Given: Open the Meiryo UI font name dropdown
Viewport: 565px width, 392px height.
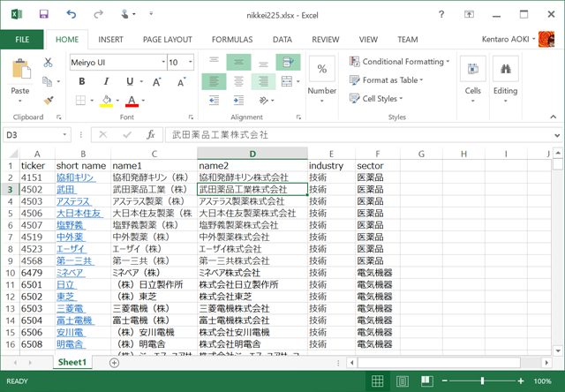Looking at the screenshot, I should tap(162, 63).
